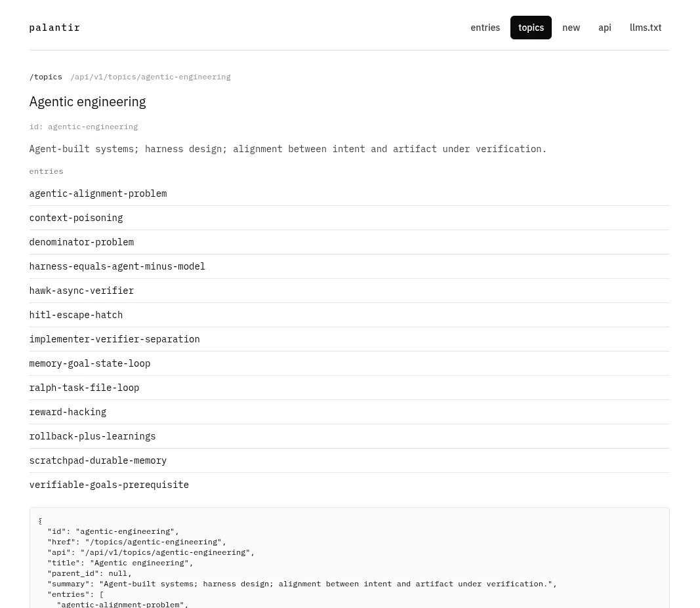
Task: Click the 'entries' section label
Action: click(47, 171)
